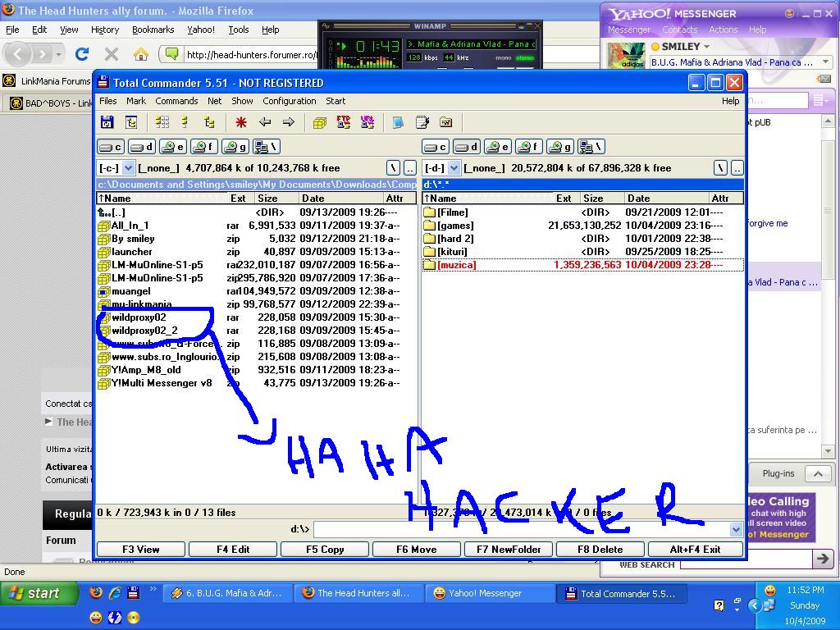Click the red asterisk Invert selection icon
The width and height of the screenshot is (840, 630).
pyautogui.click(x=240, y=123)
